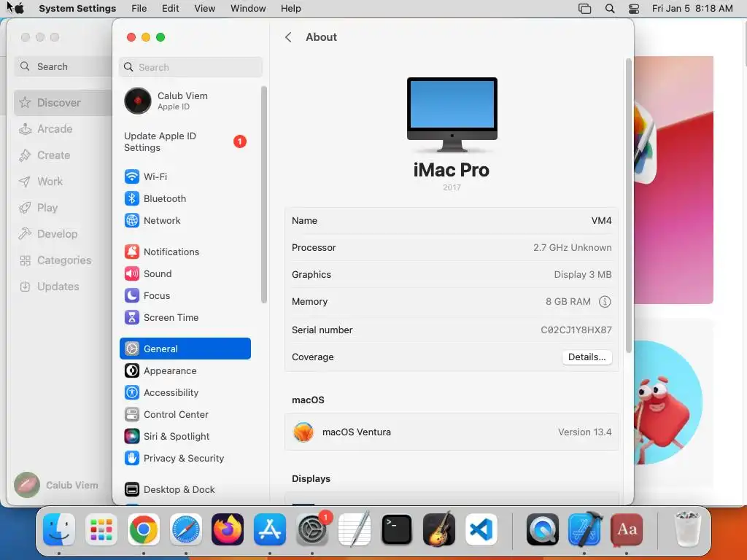Screen dimensions: 747x560
Task: Click the Coverage Details button
Action: pos(587,357)
